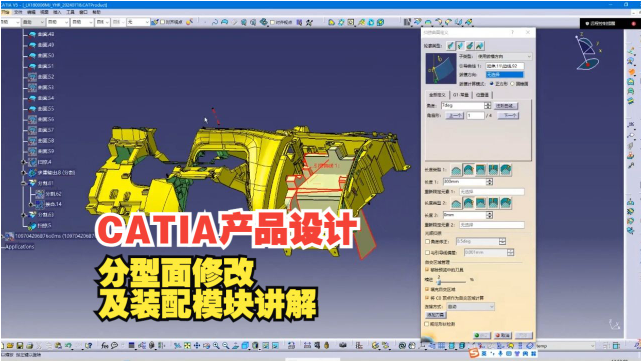Choose From/Up To icon in 长度类型 2 row
This screenshot has width=643, height=364.
point(481,203)
